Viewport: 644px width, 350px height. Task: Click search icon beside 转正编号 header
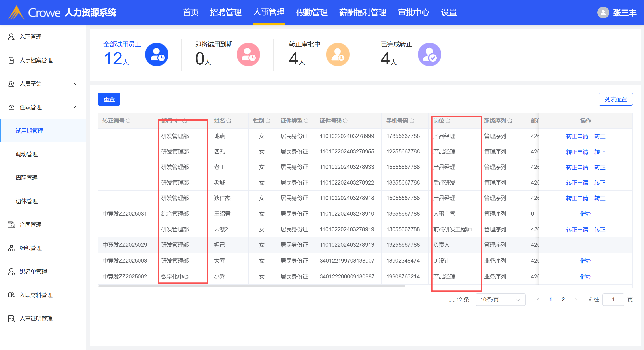tap(128, 121)
